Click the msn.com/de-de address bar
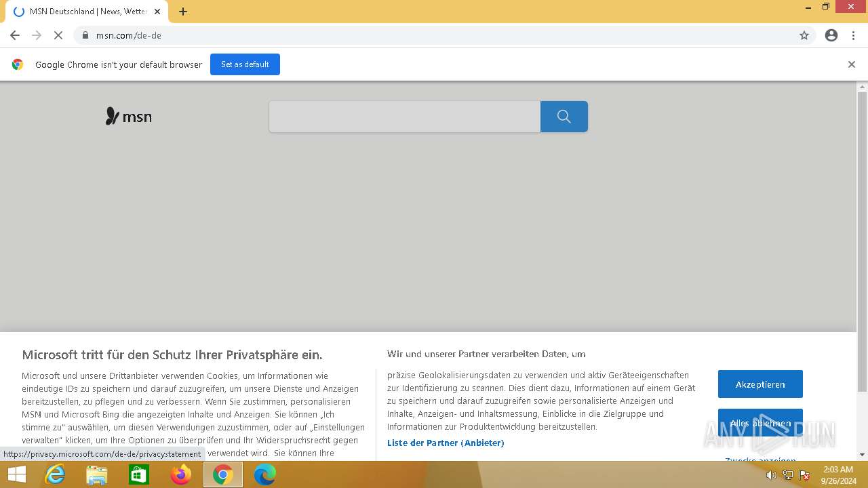Image resolution: width=868 pixels, height=488 pixels. click(x=434, y=35)
